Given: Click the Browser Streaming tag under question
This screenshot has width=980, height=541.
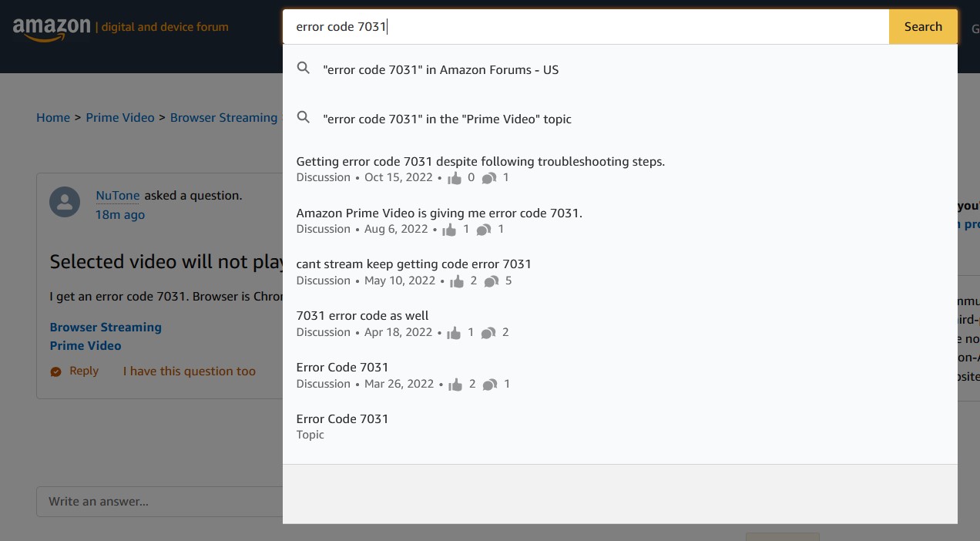Looking at the screenshot, I should click(106, 327).
